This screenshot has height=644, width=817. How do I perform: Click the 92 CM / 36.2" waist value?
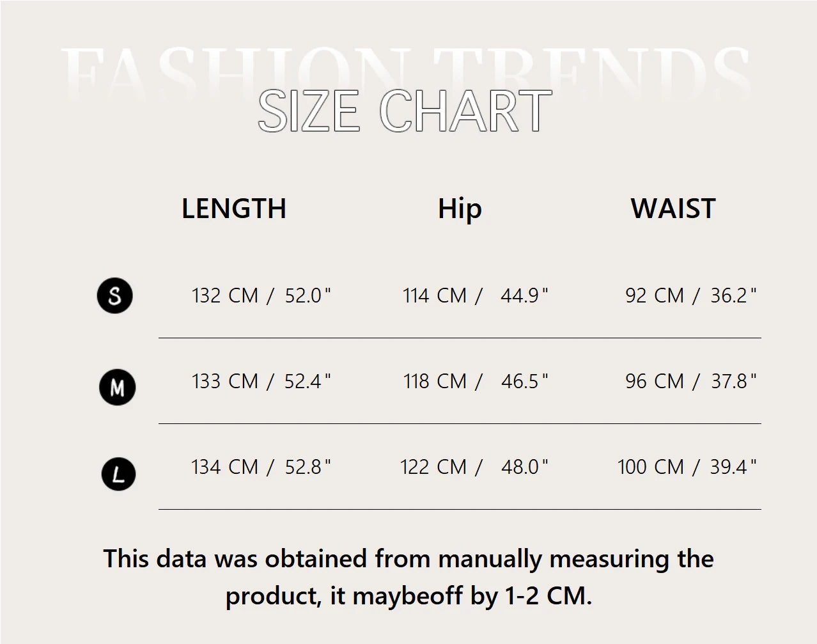[x=690, y=295]
